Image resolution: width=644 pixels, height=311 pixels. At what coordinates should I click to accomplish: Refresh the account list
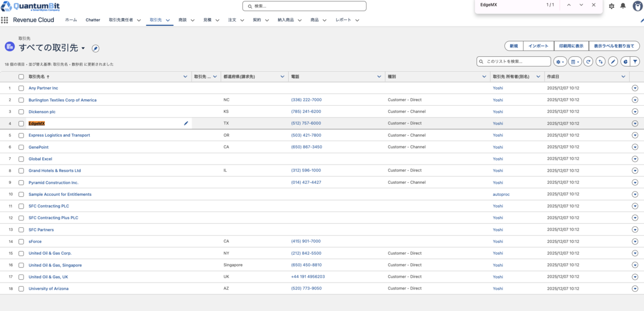[588, 62]
